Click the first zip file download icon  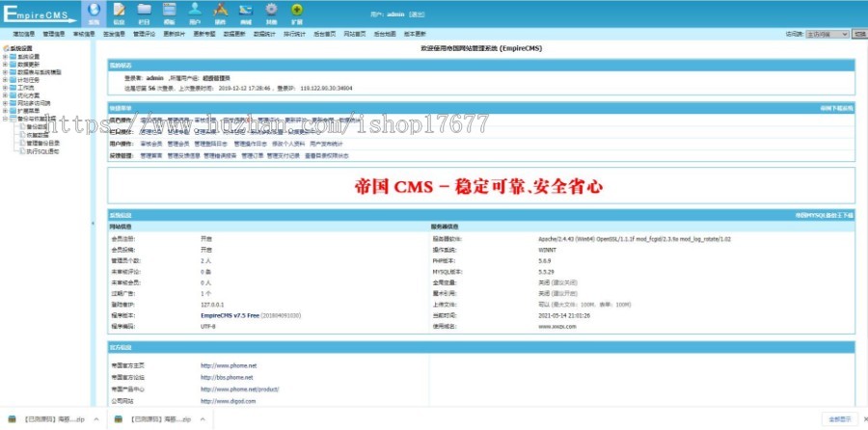click(x=13, y=419)
